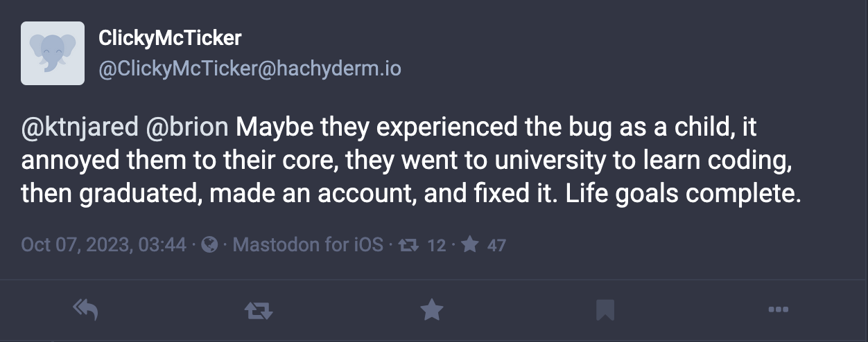View the 47 favourites count
The height and width of the screenshot is (342, 868).
(x=496, y=245)
